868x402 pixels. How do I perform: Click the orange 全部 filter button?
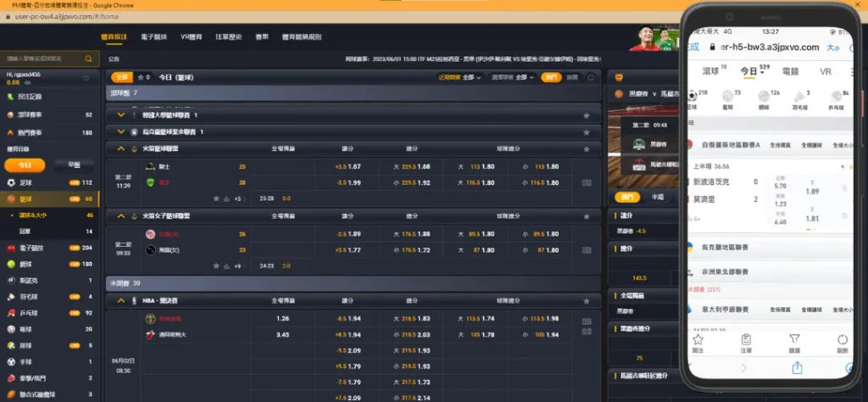click(x=122, y=77)
